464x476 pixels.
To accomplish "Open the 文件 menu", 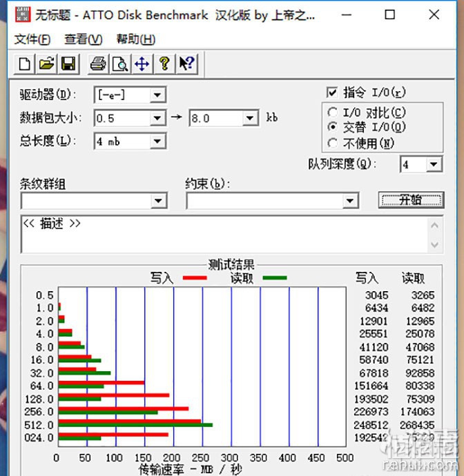I will coord(32,39).
